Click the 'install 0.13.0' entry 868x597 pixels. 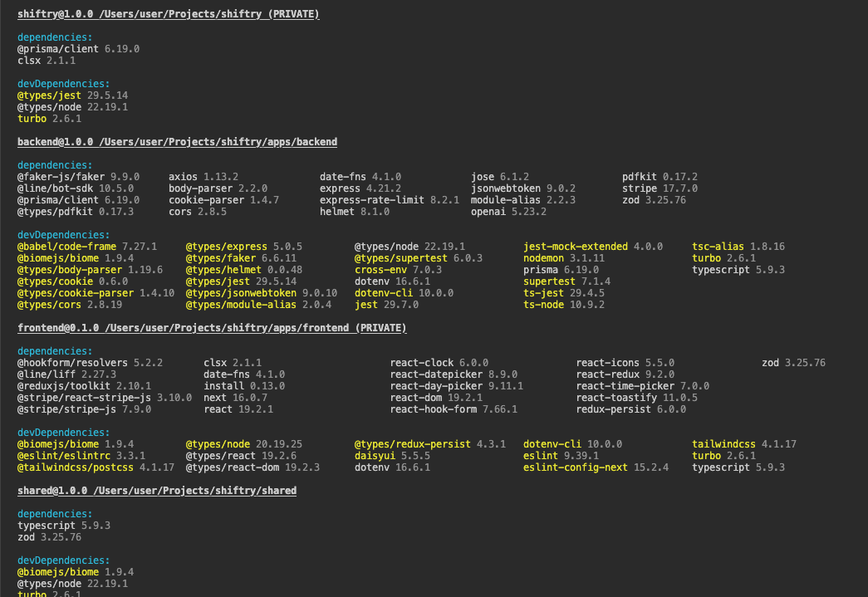tap(244, 385)
